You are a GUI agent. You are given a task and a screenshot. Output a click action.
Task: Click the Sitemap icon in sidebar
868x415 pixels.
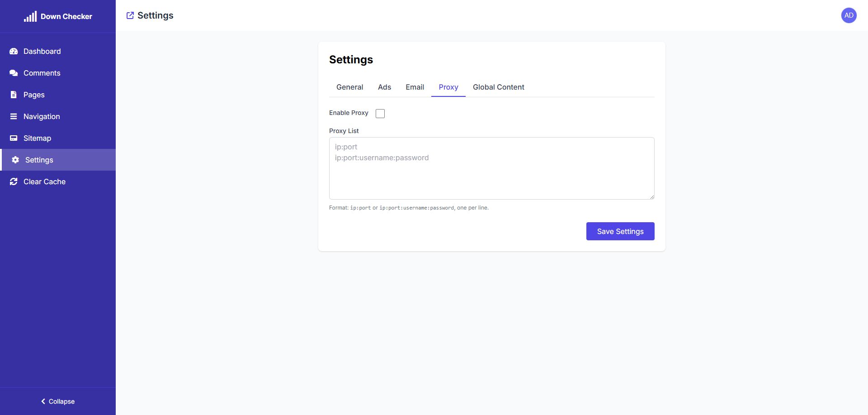coord(14,138)
